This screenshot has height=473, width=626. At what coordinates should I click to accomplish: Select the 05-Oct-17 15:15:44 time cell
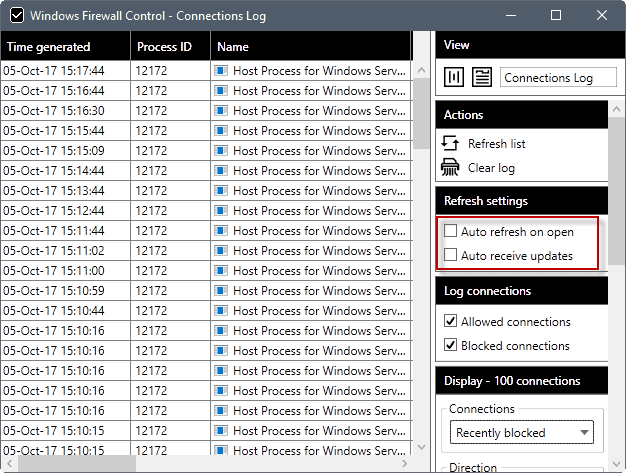(x=65, y=131)
